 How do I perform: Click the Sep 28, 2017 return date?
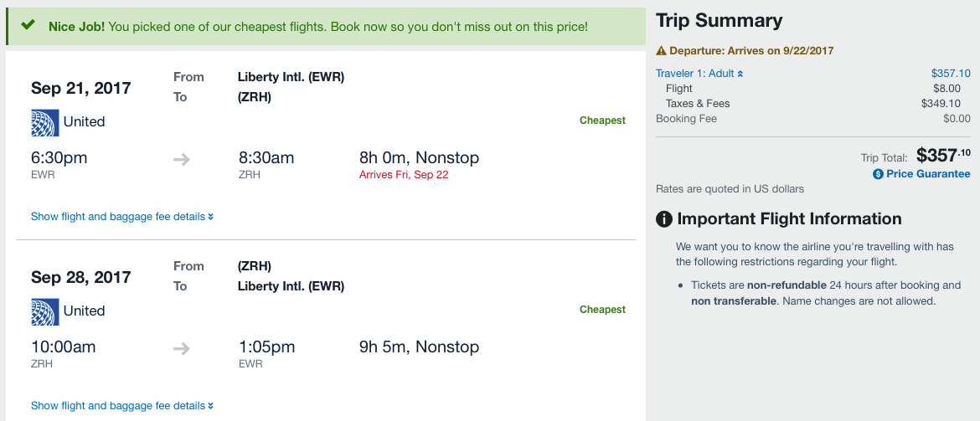pos(81,277)
